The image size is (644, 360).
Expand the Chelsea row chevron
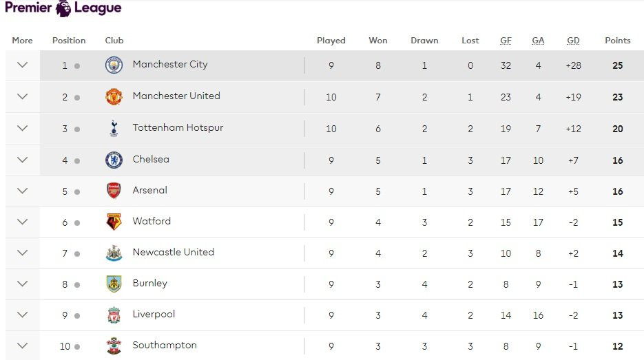(x=22, y=160)
